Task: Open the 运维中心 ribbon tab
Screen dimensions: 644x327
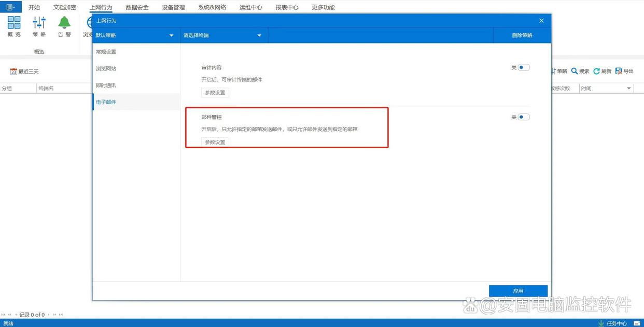Action: pos(251,7)
